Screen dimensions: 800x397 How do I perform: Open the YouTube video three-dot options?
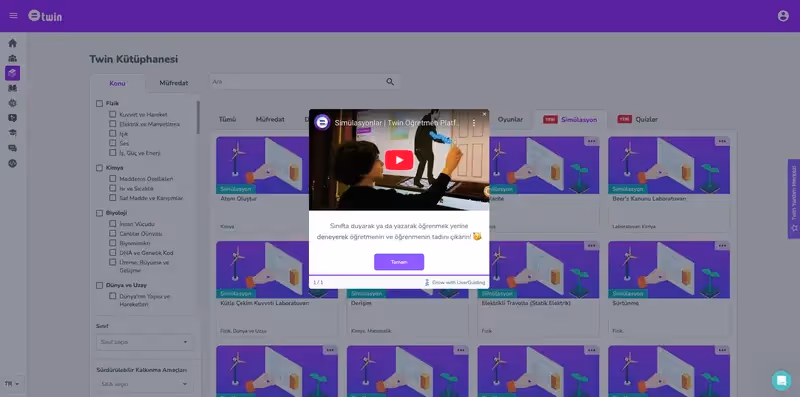tap(473, 123)
